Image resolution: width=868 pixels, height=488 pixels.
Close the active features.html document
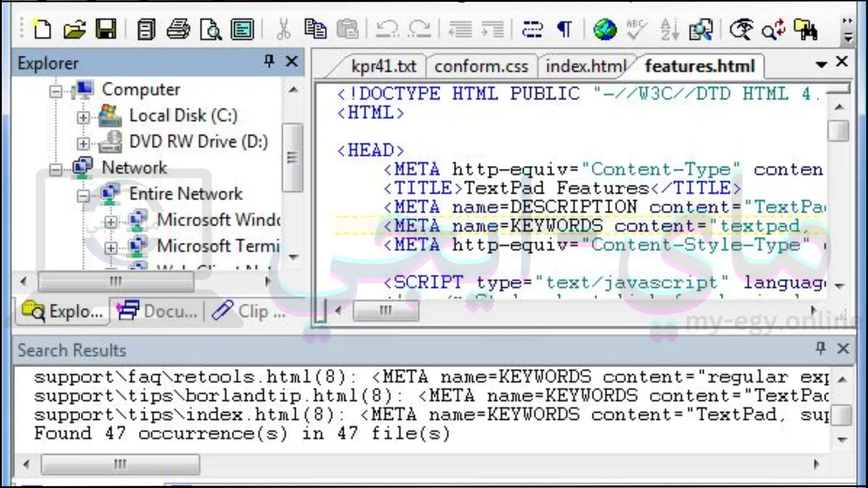tap(842, 61)
